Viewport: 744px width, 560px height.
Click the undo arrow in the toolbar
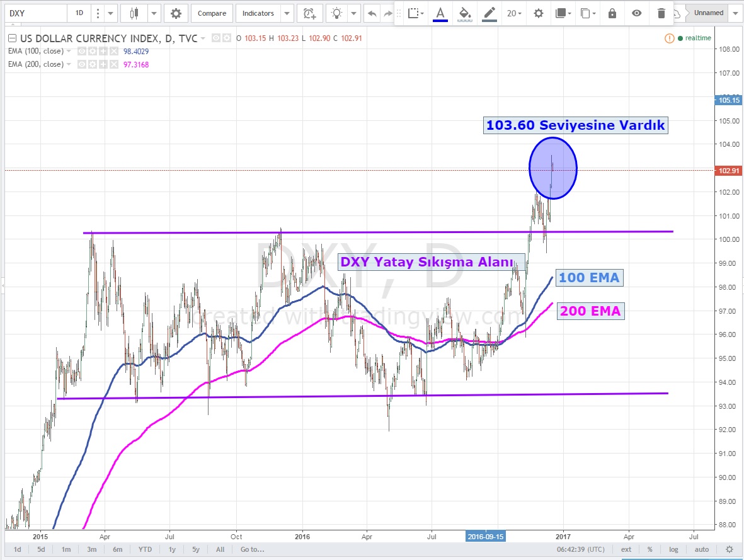coord(372,13)
